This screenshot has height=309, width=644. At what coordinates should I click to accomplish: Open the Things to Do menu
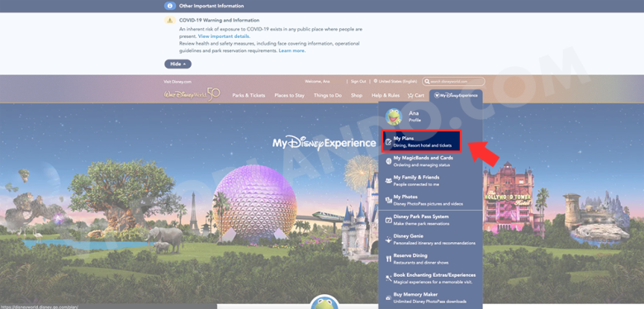pyautogui.click(x=328, y=95)
